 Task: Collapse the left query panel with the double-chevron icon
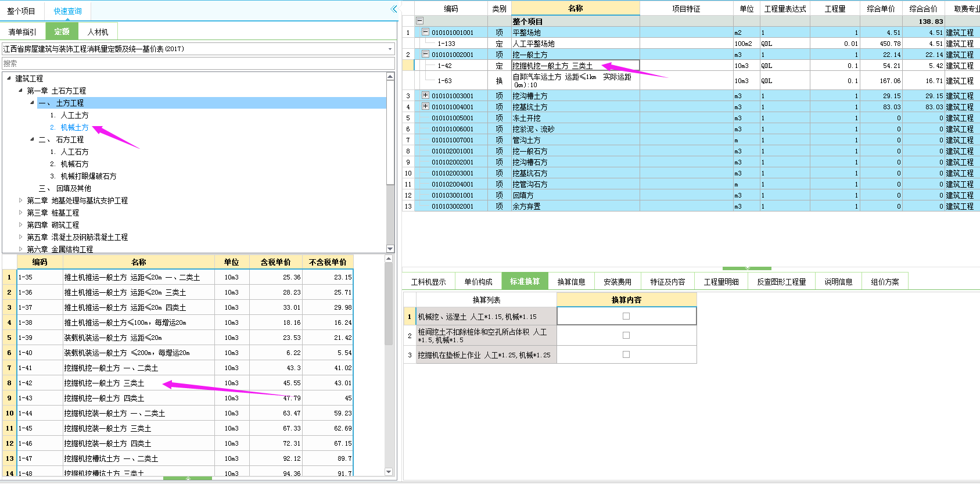(x=394, y=9)
